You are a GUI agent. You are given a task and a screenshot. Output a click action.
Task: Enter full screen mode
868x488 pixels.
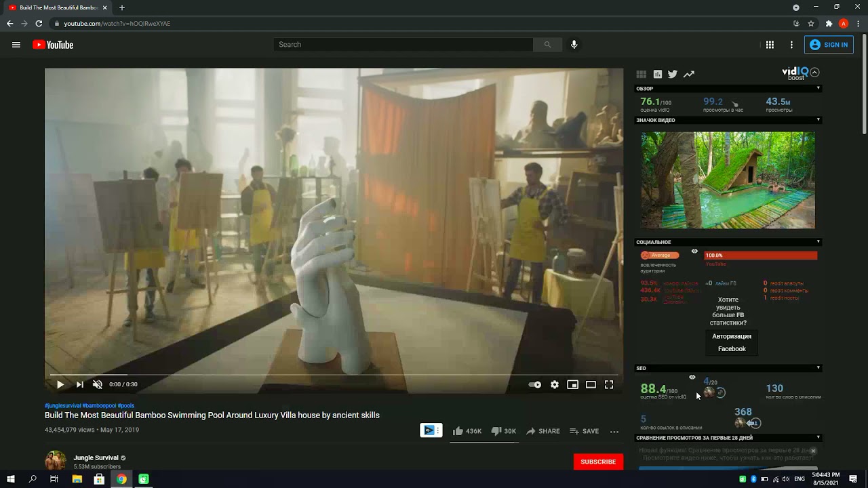pyautogui.click(x=609, y=384)
